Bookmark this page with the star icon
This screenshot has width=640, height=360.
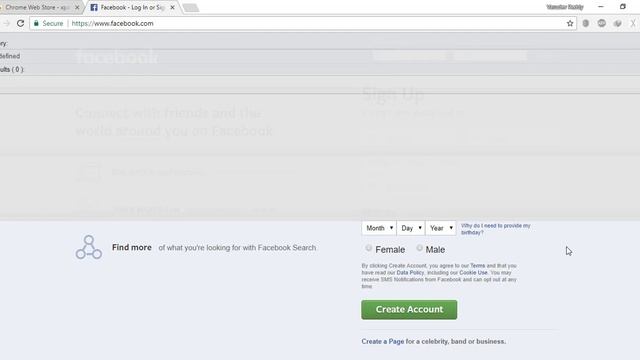570,23
